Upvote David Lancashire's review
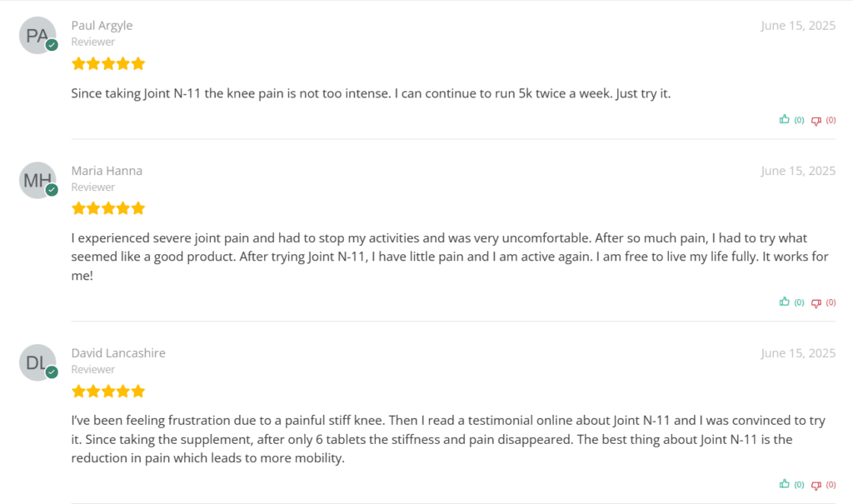This screenshot has height=504, width=853. tap(784, 484)
